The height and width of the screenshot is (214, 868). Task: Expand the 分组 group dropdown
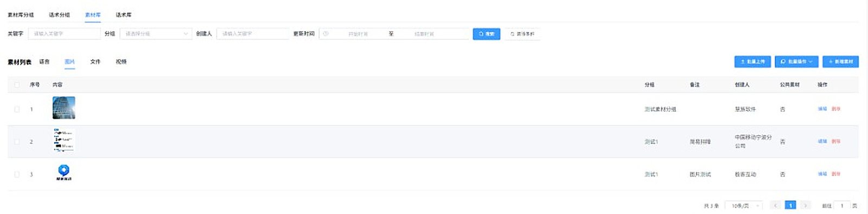tap(156, 34)
